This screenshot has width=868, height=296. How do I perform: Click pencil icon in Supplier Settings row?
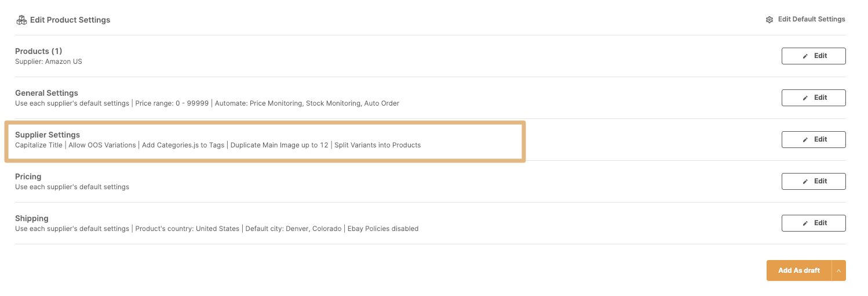click(x=805, y=140)
